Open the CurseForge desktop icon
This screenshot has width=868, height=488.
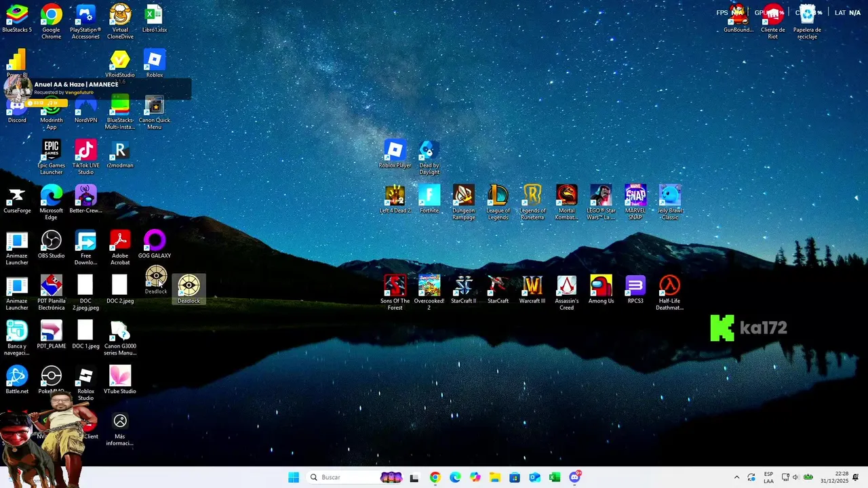click(x=17, y=200)
